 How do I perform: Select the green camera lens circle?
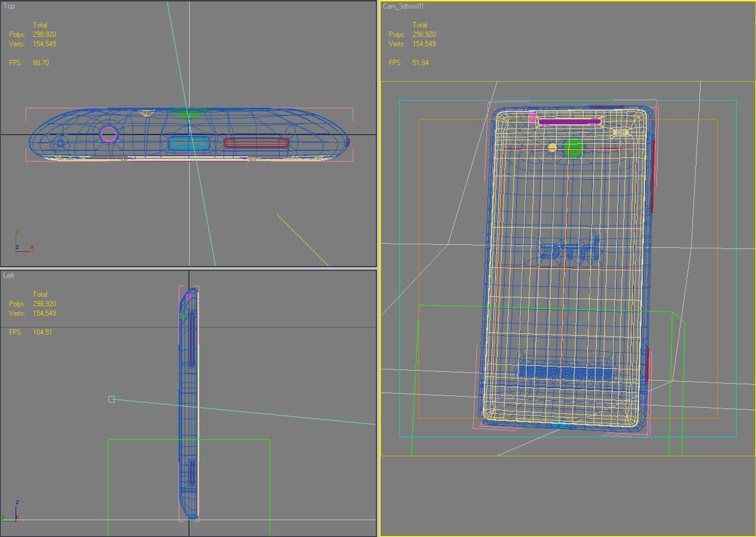573,148
